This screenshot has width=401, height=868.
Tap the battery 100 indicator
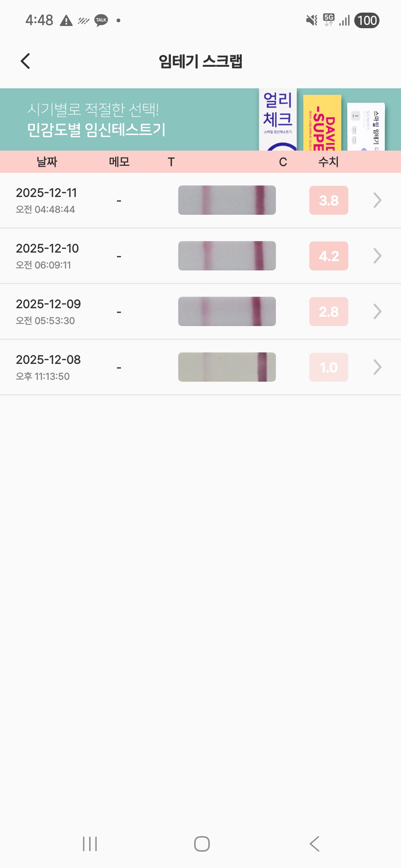[367, 20]
